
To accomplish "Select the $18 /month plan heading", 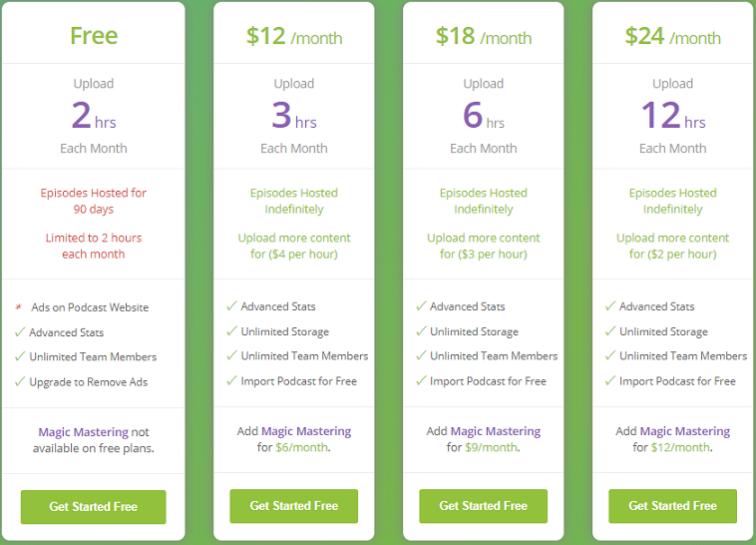I will coord(484,36).
